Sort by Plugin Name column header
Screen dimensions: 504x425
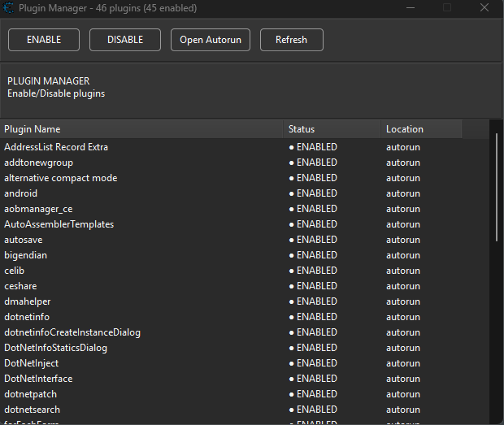[x=141, y=129]
